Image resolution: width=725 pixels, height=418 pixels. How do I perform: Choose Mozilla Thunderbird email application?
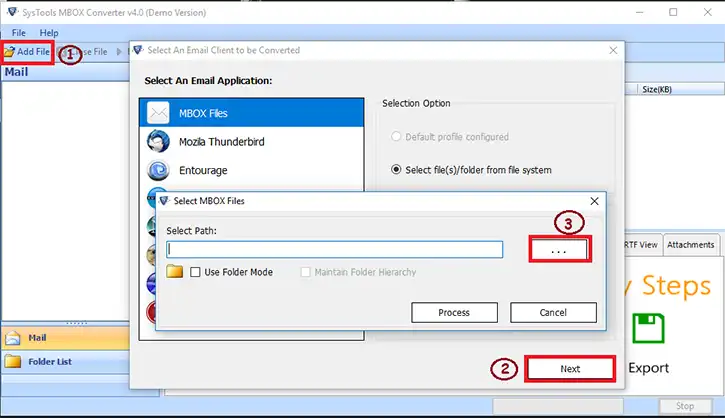pos(252,141)
